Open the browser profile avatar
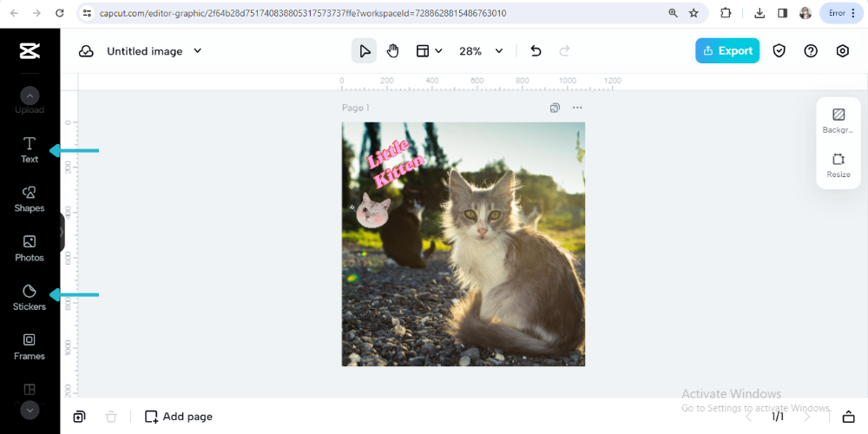 coord(806,13)
